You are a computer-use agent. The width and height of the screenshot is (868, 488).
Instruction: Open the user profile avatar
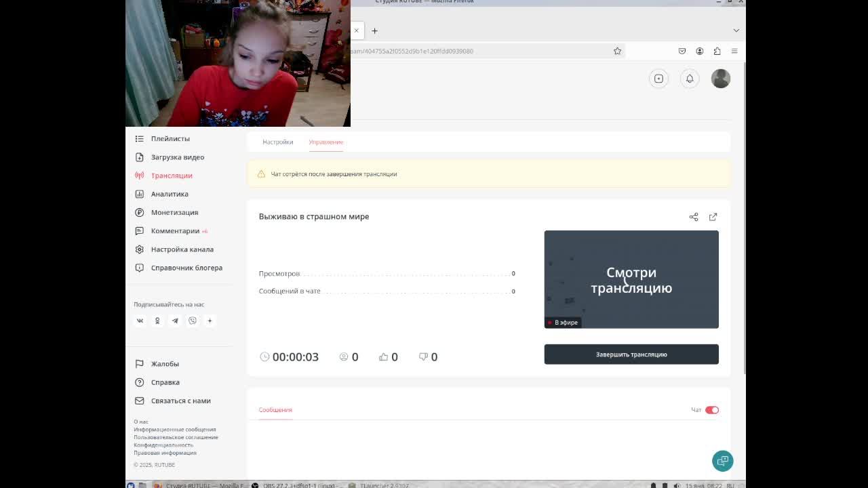[720, 79]
